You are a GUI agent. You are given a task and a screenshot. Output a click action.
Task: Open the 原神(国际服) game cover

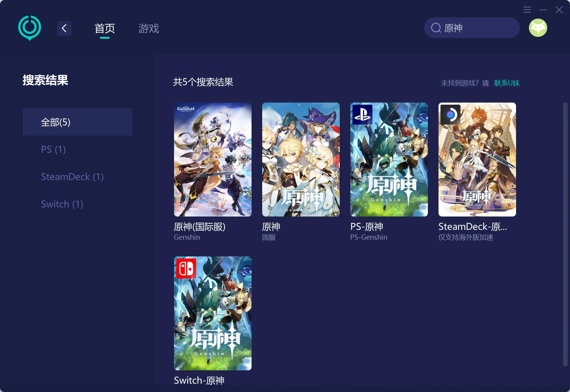213,160
